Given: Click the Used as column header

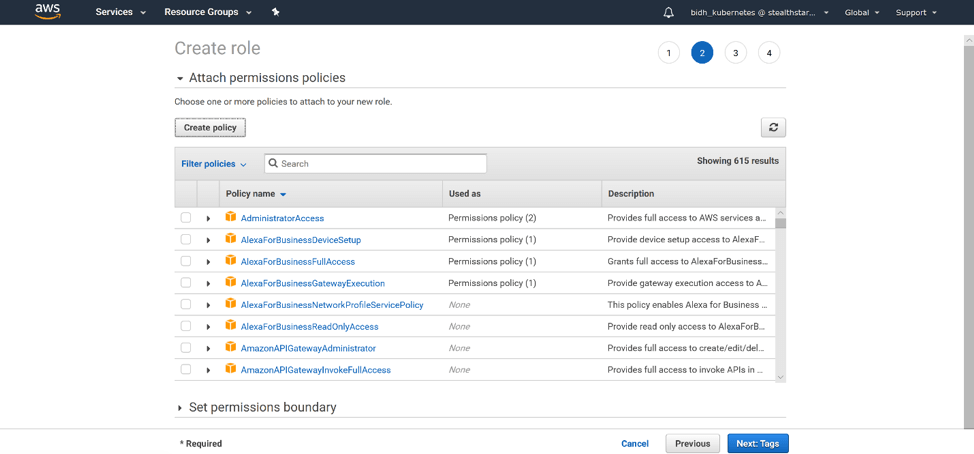Looking at the screenshot, I should 522,194.
